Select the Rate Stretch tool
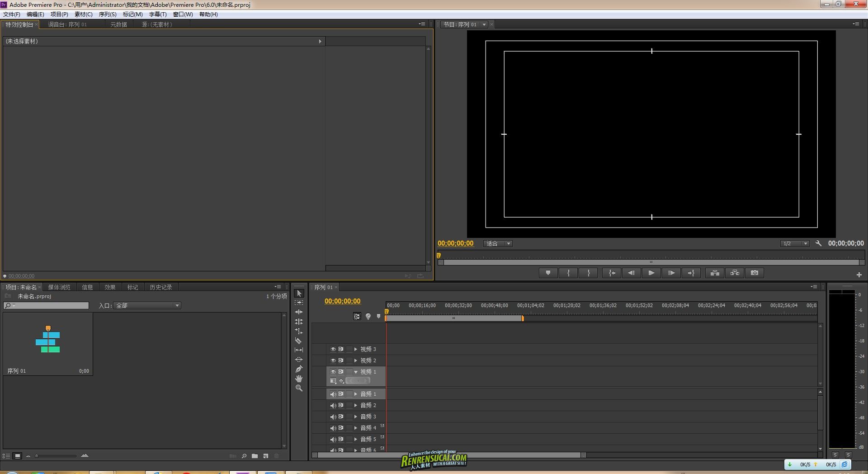Viewport: 868px width, 474px height. click(299, 331)
